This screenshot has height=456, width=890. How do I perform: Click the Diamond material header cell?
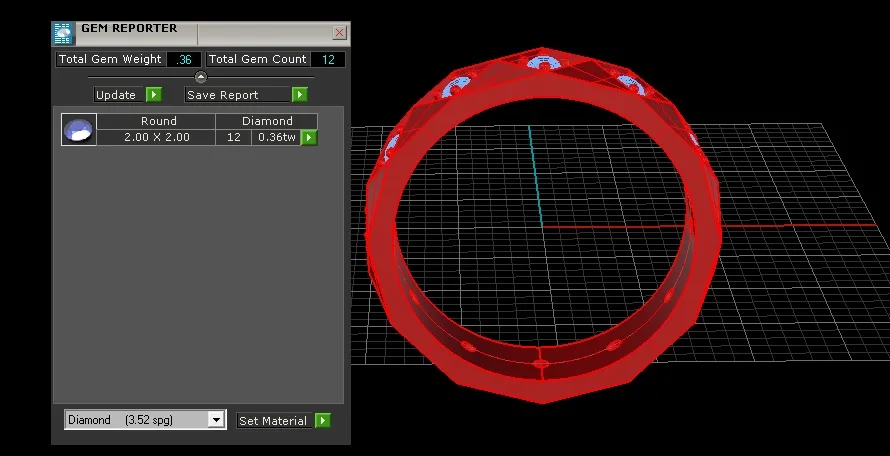click(x=267, y=121)
